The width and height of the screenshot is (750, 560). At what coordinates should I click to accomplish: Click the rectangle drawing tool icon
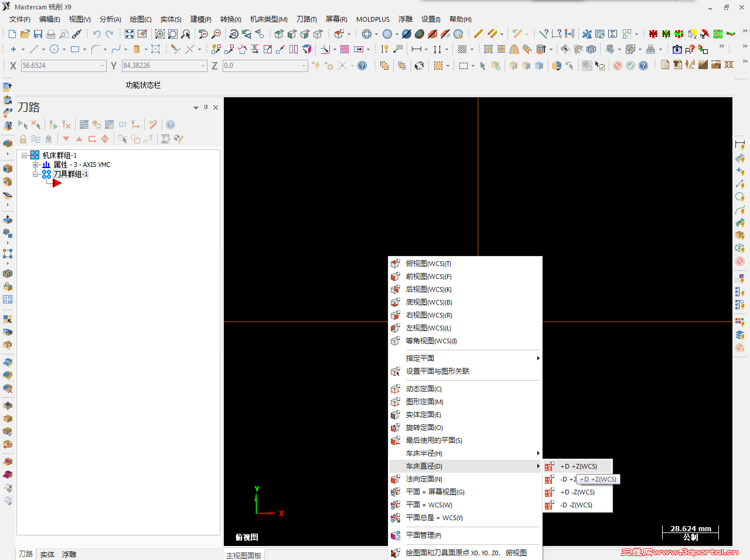[x=75, y=49]
